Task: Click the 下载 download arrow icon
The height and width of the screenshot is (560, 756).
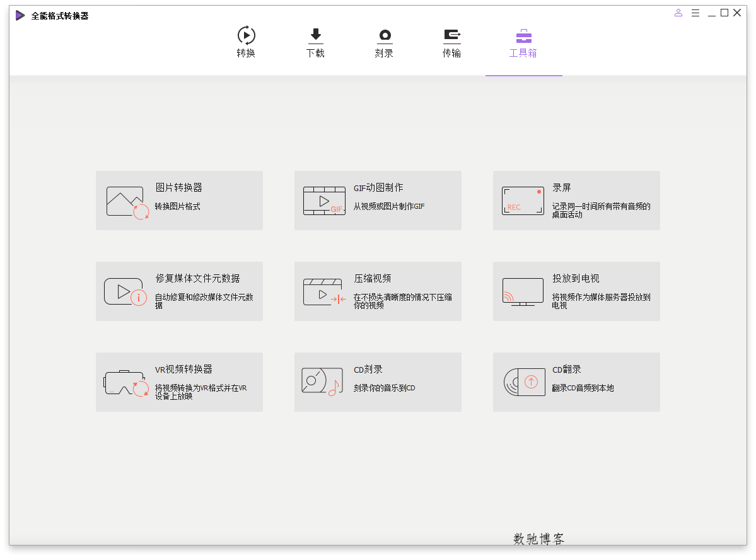Action: (316, 36)
